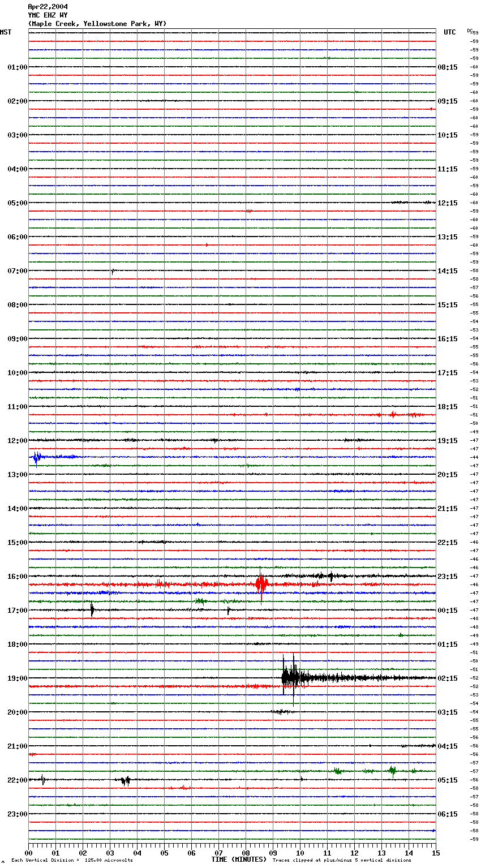Select the 18:00 MST hour label
Image resolution: width=481 pixels, height=868 pixels.
click(18, 644)
